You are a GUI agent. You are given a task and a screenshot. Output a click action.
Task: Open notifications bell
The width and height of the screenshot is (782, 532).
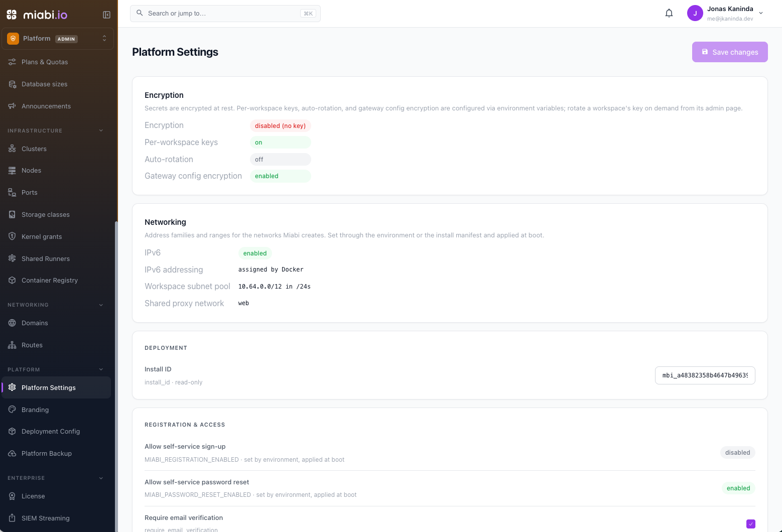669,14
